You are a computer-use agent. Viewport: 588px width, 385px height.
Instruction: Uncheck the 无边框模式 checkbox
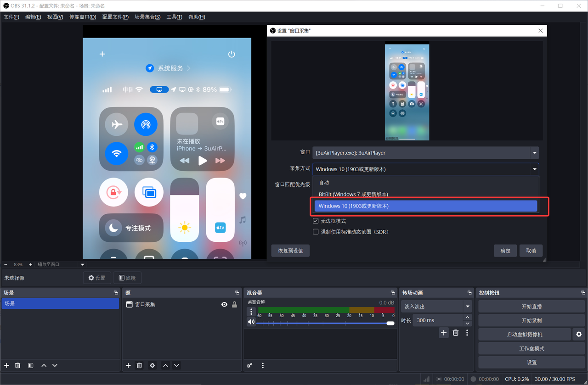click(316, 221)
